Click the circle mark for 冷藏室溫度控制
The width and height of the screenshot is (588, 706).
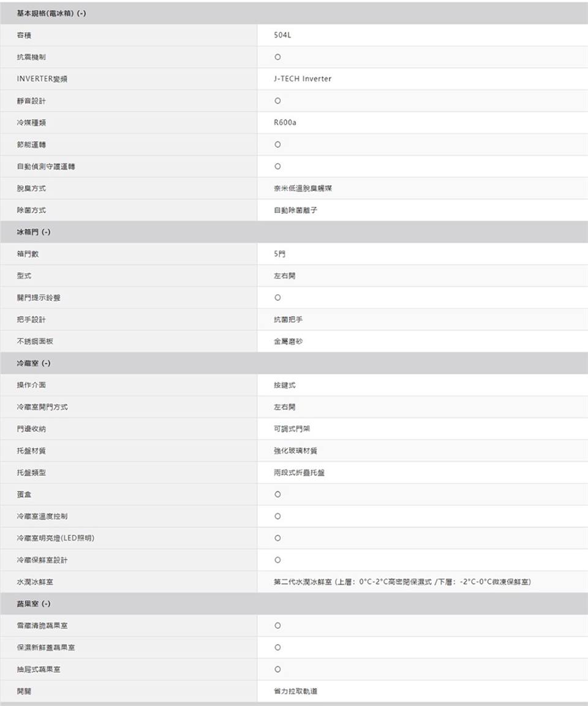(277, 516)
